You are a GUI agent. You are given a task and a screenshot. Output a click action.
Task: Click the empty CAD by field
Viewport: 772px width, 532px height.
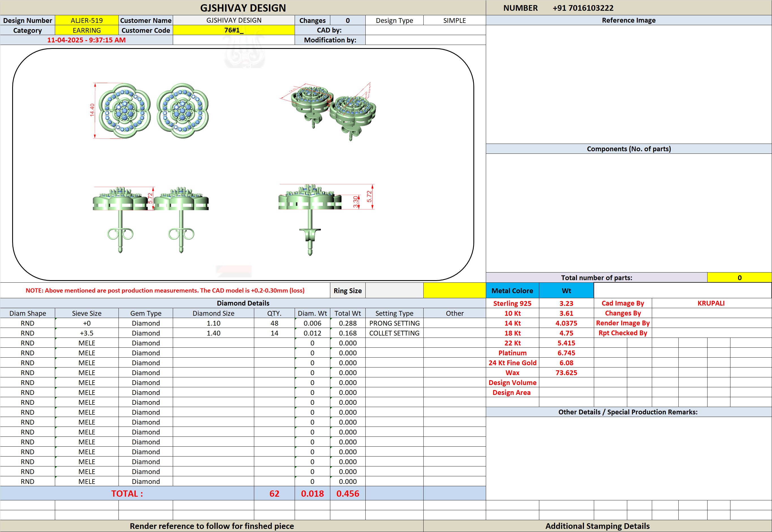(x=426, y=30)
